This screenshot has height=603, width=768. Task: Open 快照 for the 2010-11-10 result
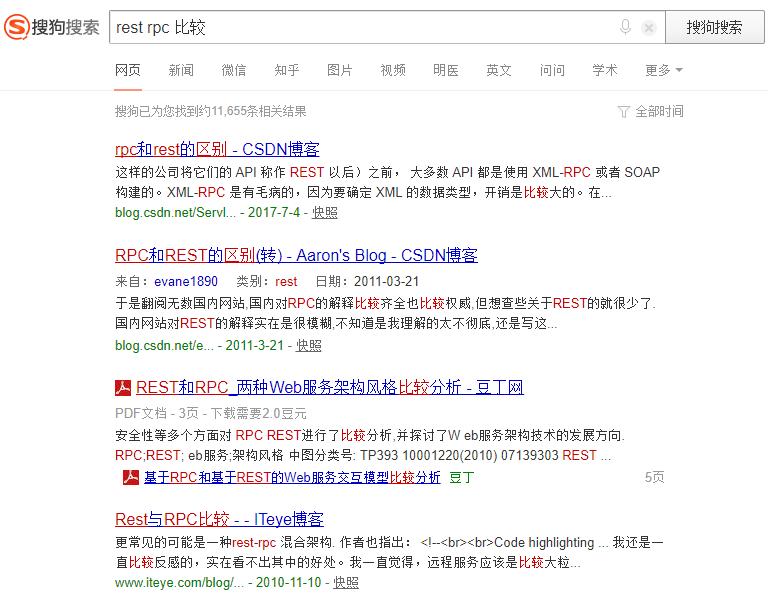pos(346,582)
